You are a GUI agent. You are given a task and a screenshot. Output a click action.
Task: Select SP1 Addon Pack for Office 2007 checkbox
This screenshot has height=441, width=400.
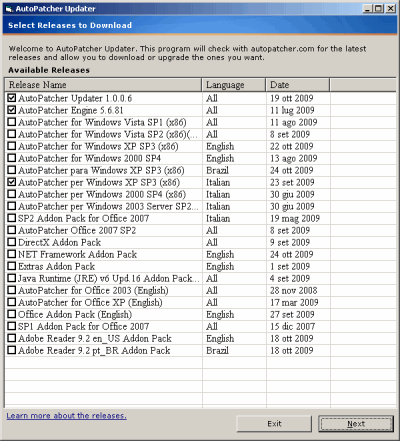point(12,326)
